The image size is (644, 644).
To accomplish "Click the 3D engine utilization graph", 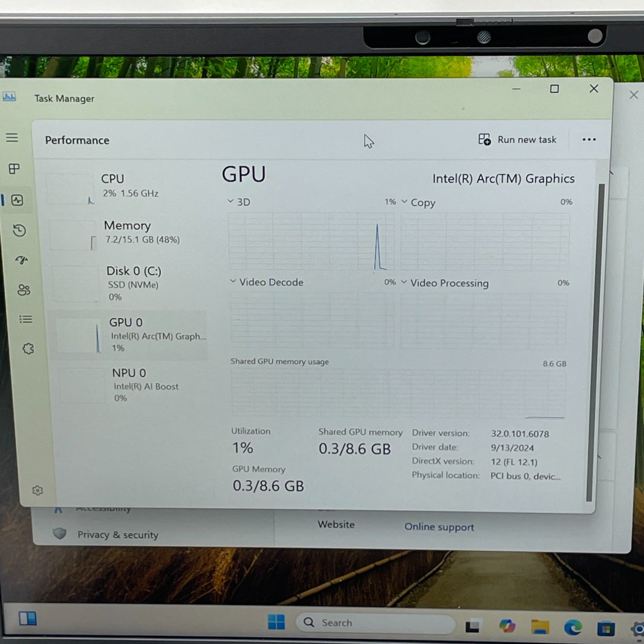I will tap(311, 241).
